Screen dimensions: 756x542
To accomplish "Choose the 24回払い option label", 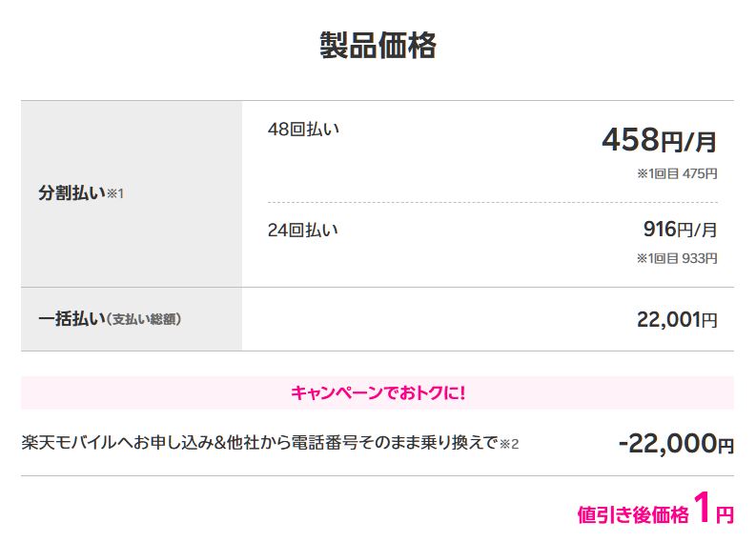I will coord(303,230).
